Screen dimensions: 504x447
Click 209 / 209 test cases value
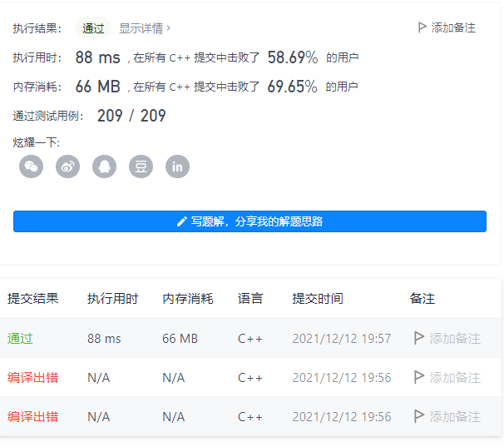coord(131,116)
